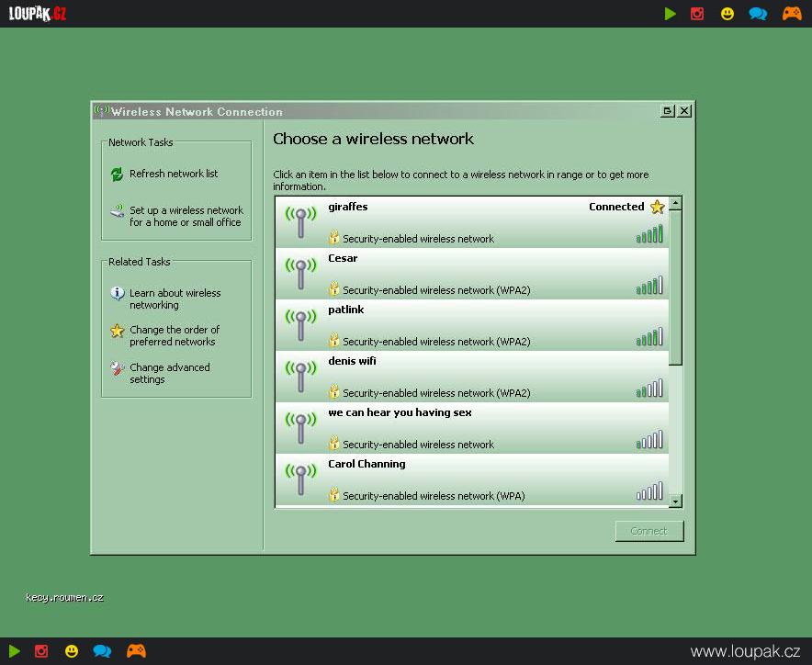The width and height of the screenshot is (812, 665).
Task: Click the red camera icon in bottom bar
Action: coord(41,651)
